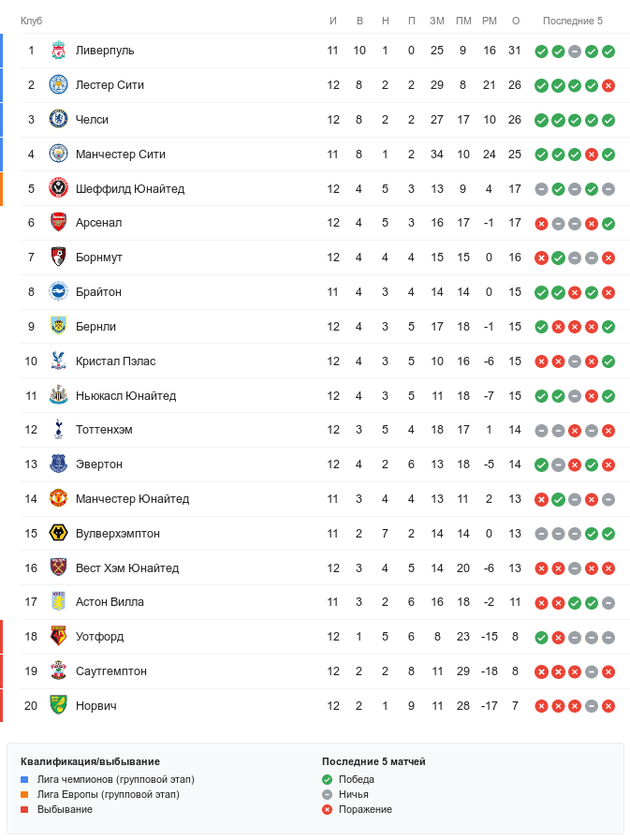Open the Манчестер Юнайтед team link
Viewport: 630px width, 840px height.
point(132,499)
